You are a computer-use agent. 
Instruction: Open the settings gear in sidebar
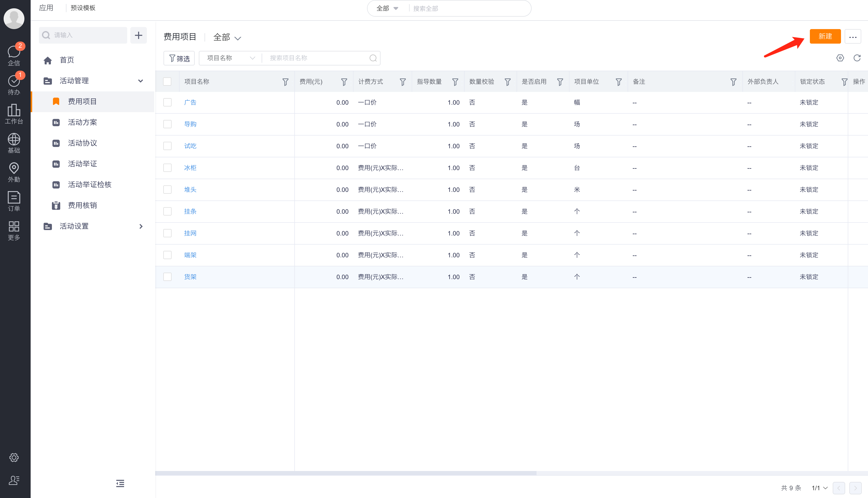coord(14,457)
